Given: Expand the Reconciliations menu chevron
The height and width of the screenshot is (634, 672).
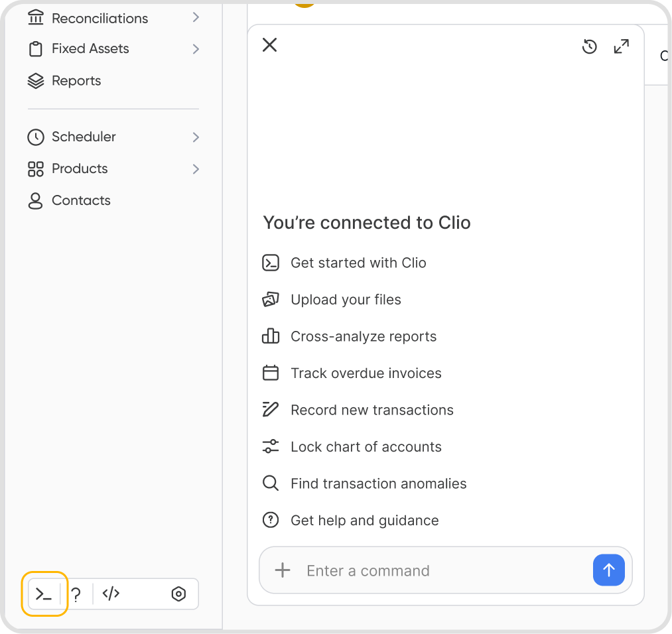Looking at the screenshot, I should (196, 17).
